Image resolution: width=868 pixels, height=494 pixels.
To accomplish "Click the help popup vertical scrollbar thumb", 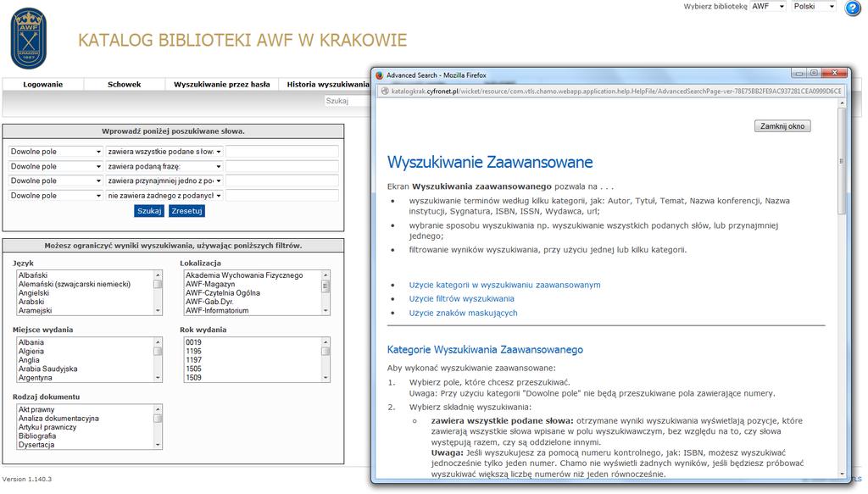I will coord(842,160).
